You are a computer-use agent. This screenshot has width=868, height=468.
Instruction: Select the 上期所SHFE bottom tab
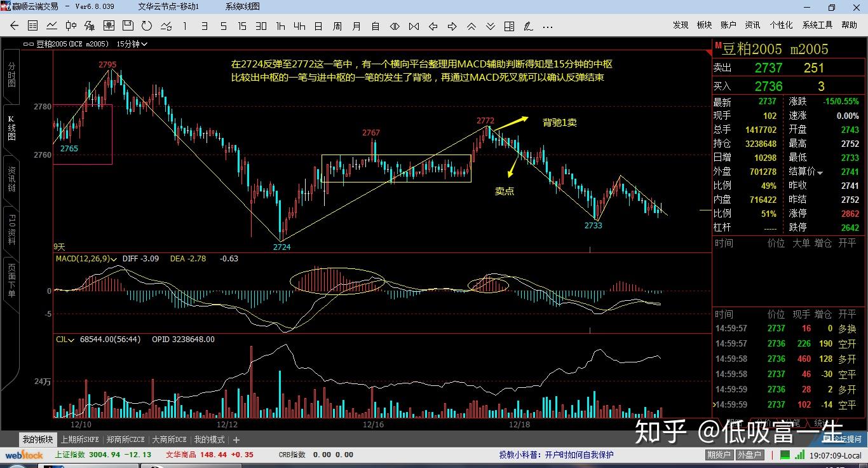pos(80,439)
